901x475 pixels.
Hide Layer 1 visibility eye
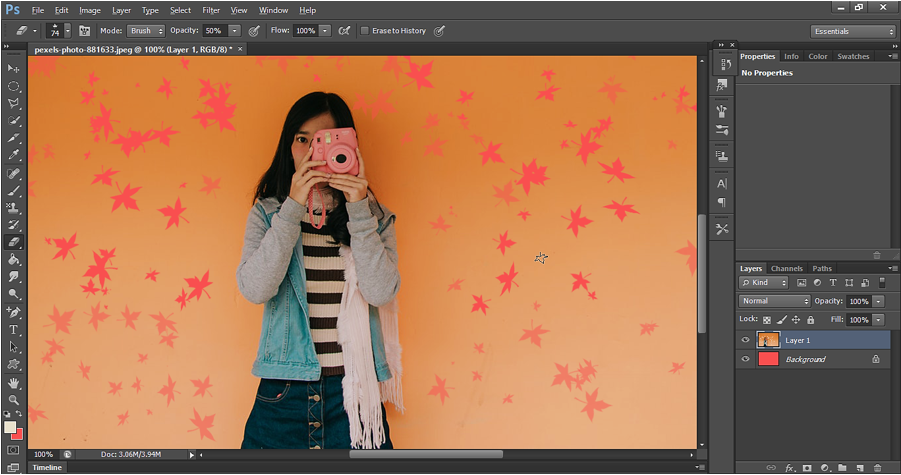tap(745, 340)
